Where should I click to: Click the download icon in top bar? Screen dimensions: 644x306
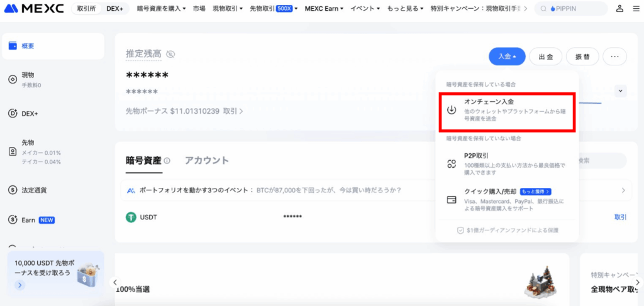636,9
